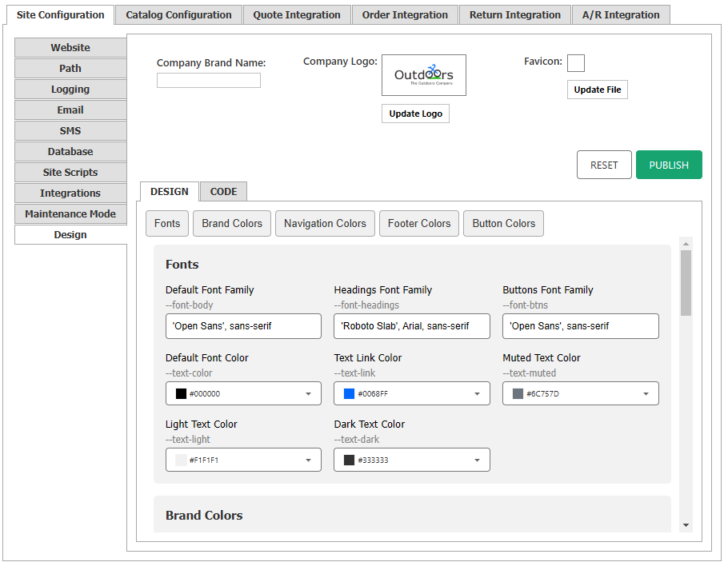This screenshot has height=570, width=728.
Task: Click the Brand Colors section heading
Action: pyautogui.click(x=204, y=516)
